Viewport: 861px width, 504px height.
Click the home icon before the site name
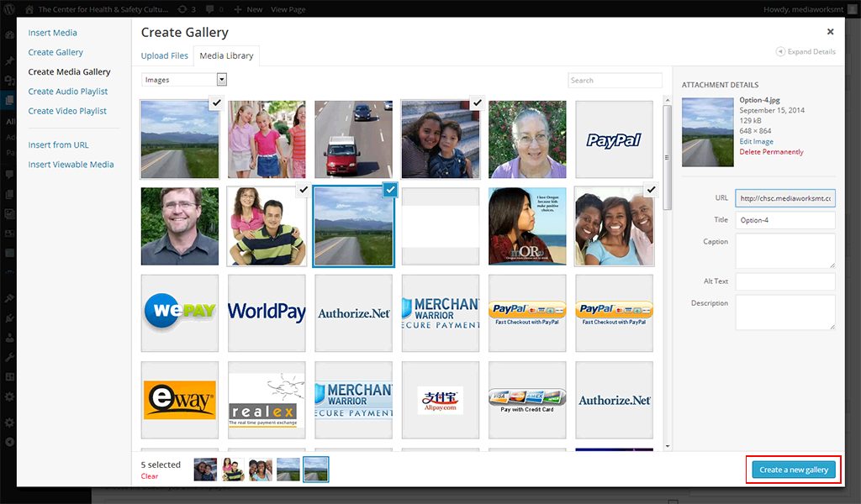[x=29, y=9]
